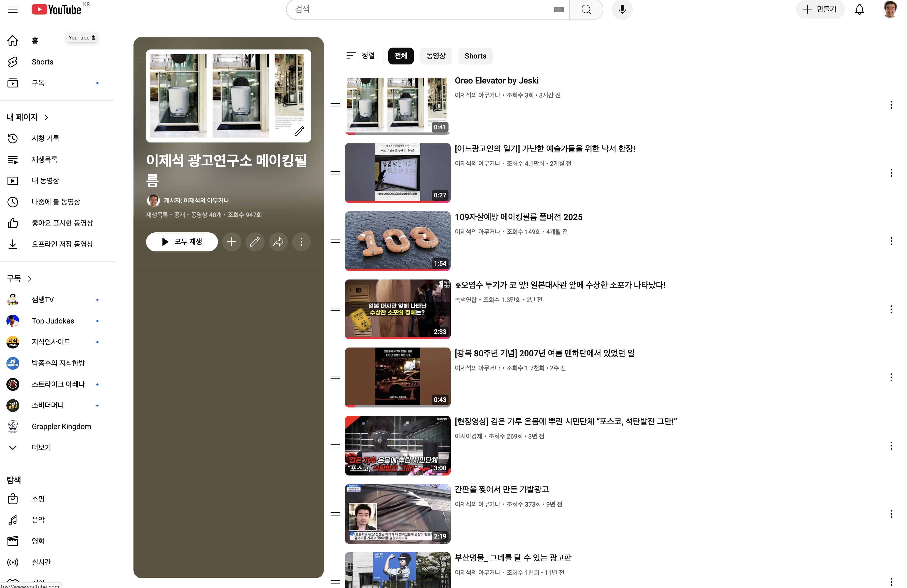This screenshot has width=907, height=588.
Task: Open the on-screen keyboard icon in search
Action: click(x=559, y=10)
